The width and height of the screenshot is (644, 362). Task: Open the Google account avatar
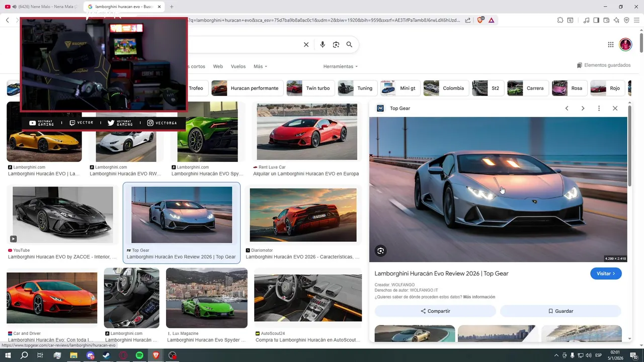point(625,45)
